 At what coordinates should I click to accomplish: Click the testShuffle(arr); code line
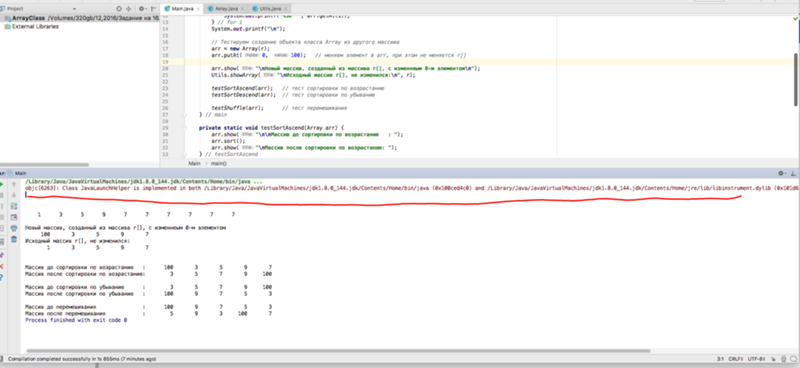[238, 108]
